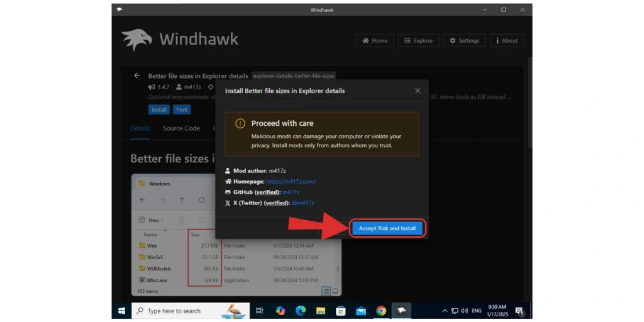Click the back arrow next to mod title

point(136,75)
